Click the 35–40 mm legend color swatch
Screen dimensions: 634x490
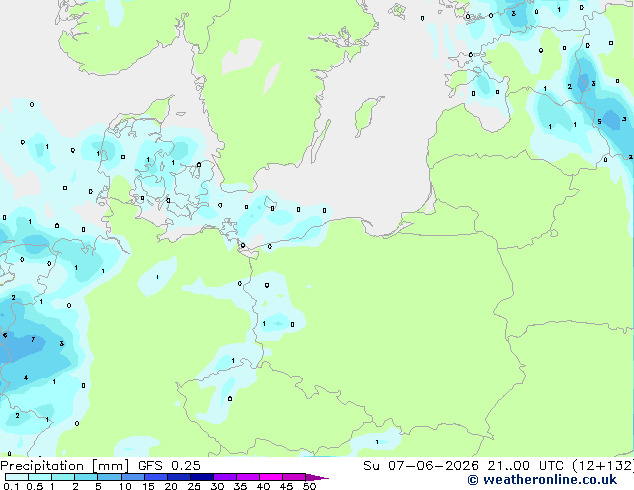(247, 477)
